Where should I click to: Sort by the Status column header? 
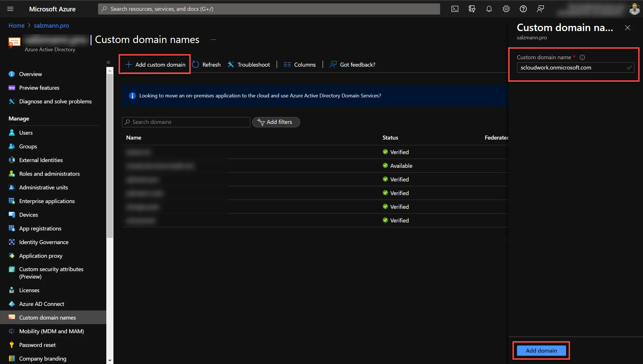pyautogui.click(x=390, y=138)
